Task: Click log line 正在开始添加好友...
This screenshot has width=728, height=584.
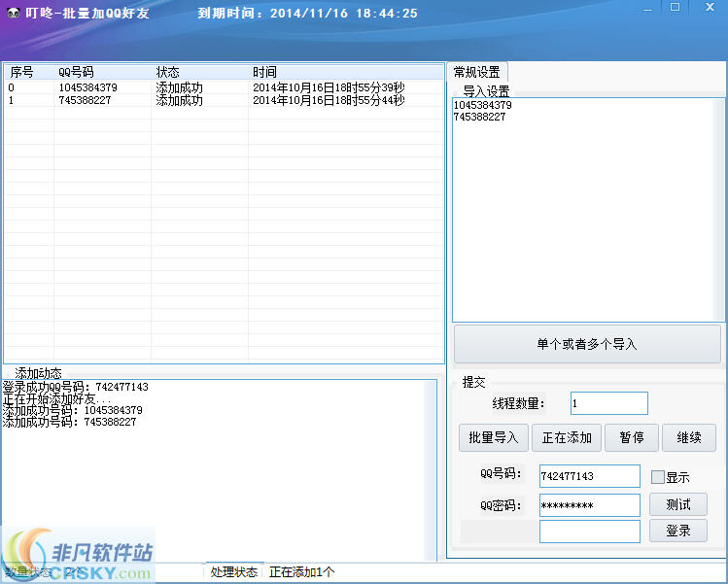Action: tap(56, 398)
